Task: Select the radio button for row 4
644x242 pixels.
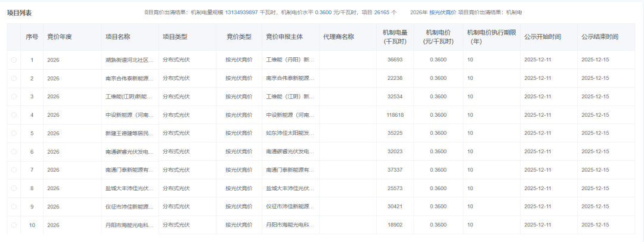Action: click(x=14, y=115)
